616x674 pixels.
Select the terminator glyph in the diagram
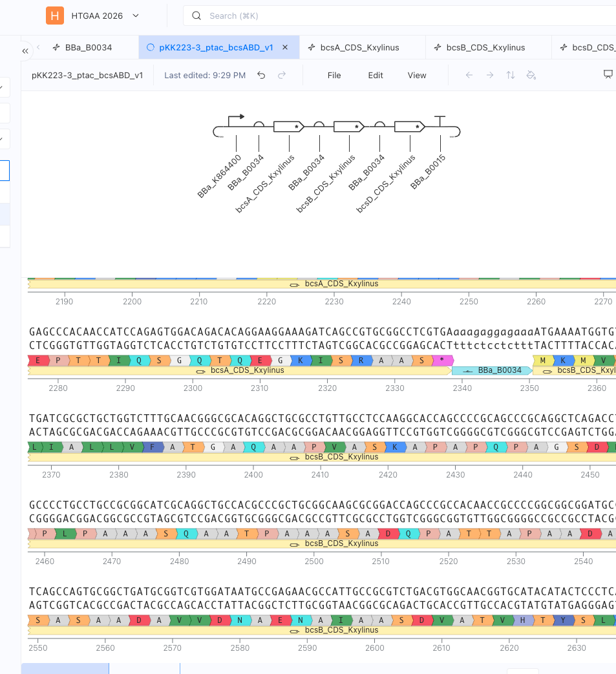click(x=440, y=121)
